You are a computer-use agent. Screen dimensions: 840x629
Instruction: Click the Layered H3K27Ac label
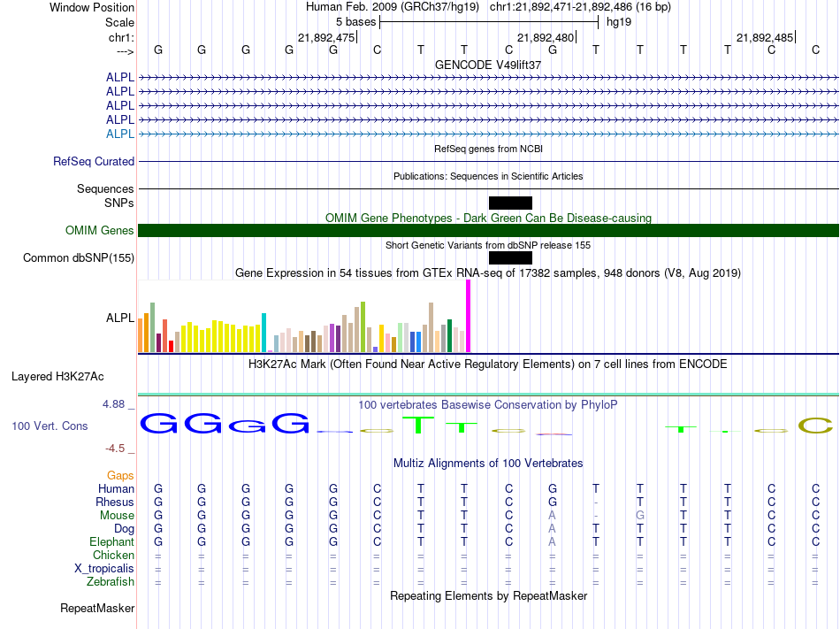(x=57, y=377)
